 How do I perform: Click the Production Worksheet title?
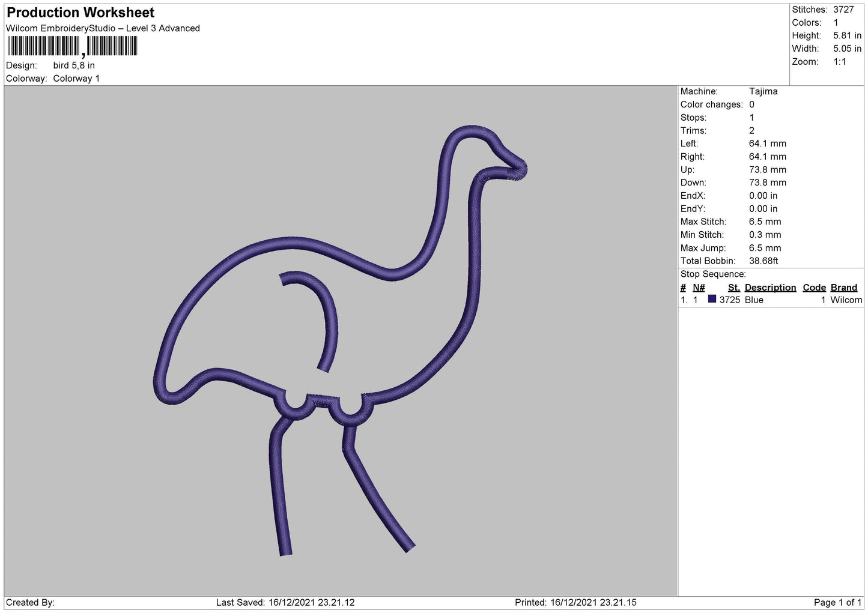(x=80, y=13)
